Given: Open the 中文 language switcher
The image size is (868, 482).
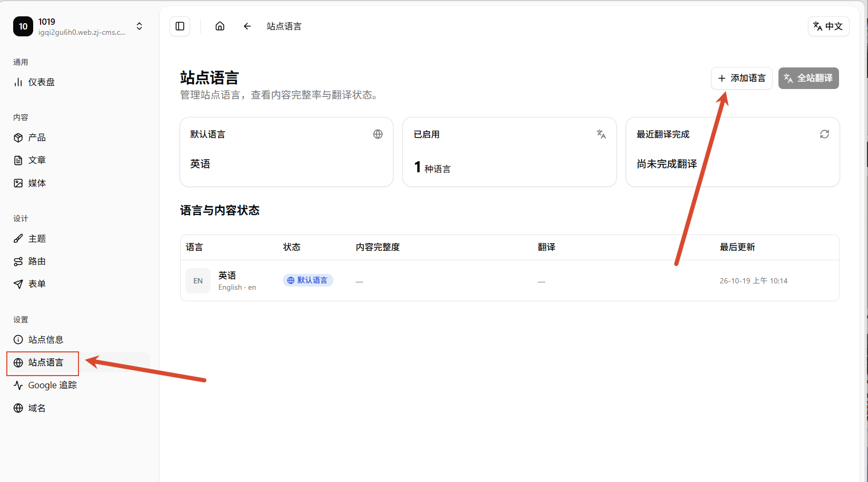Looking at the screenshot, I should (828, 26).
